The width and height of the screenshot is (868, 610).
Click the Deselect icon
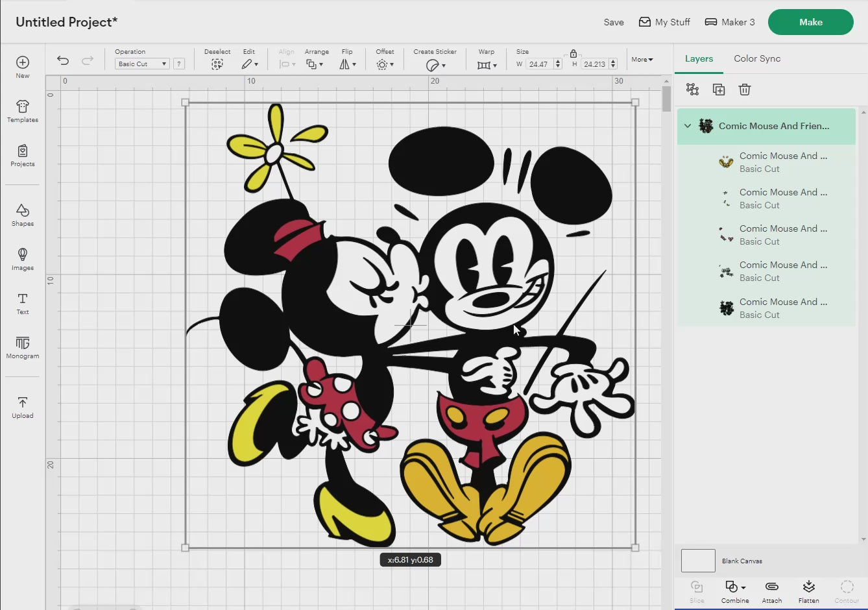[217, 64]
